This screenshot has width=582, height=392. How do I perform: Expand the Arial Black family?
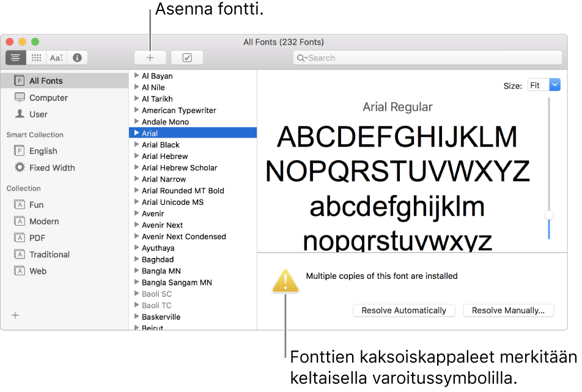pos(136,144)
